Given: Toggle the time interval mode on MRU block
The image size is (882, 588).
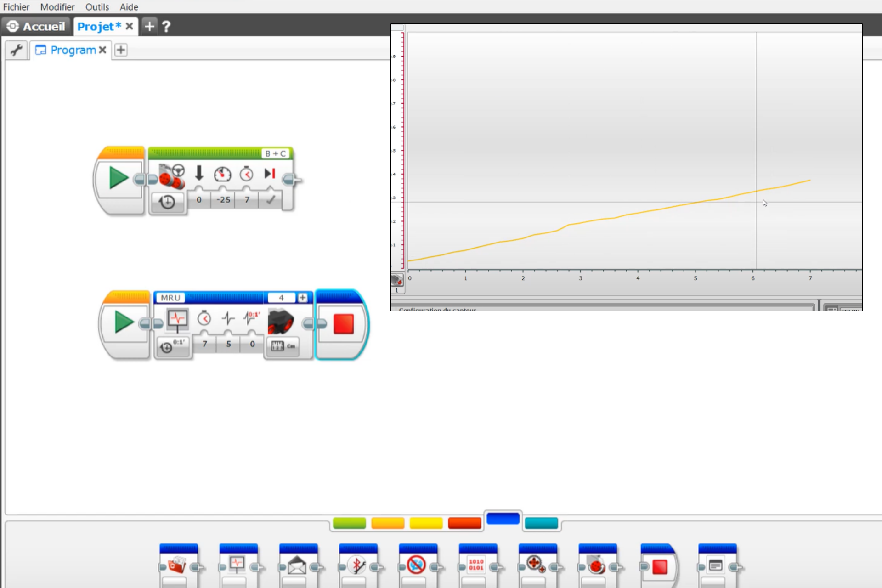Looking at the screenshot, I should tap(172, 347).
